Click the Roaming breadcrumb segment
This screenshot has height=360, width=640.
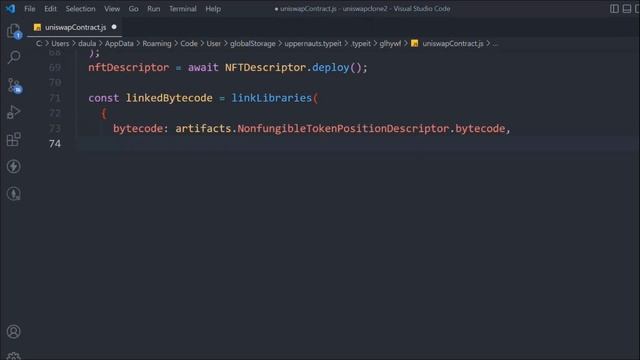pyautogui.click(x=157, y=43)
